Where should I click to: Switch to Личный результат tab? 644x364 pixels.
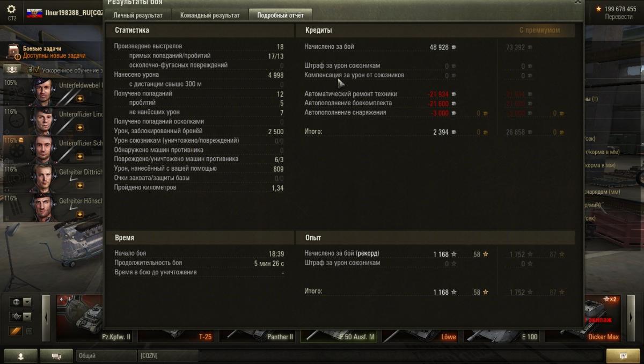(x=138, y=15)
